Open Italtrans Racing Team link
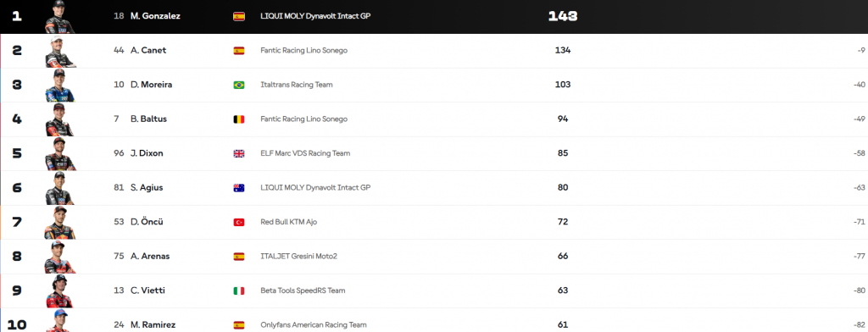Screen dimensions: 868x332 point(297,85)
